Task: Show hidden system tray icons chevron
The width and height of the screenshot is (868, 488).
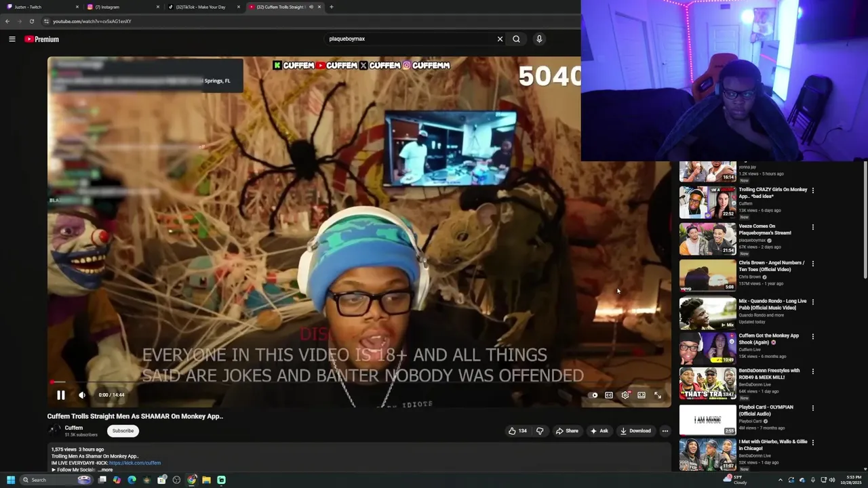Action: [x=780, y=480]
